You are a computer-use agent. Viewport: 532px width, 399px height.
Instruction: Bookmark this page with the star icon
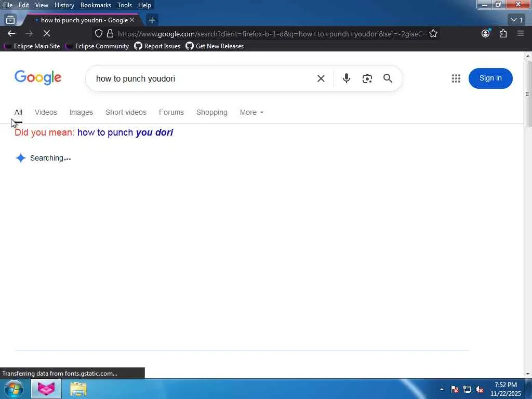point(433,34)
